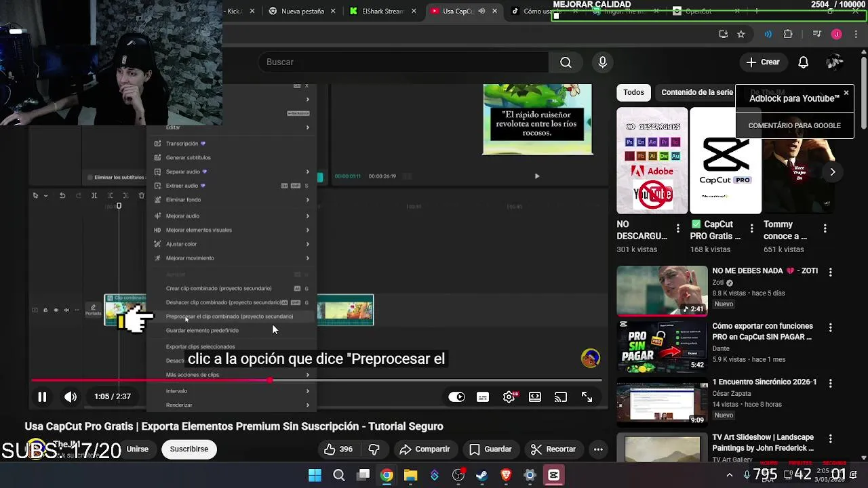
Task: Switch to the ElShark Stream browser tab
Action: [383, 11]
